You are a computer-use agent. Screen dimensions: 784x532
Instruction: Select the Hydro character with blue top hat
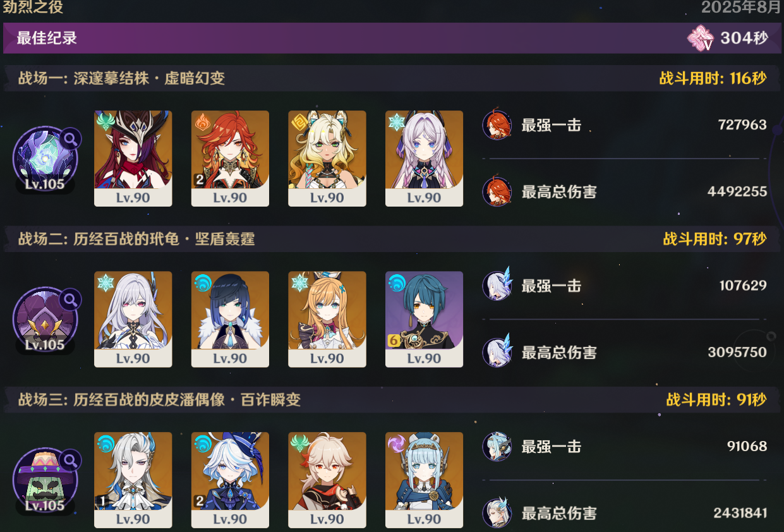click(230, 480)
